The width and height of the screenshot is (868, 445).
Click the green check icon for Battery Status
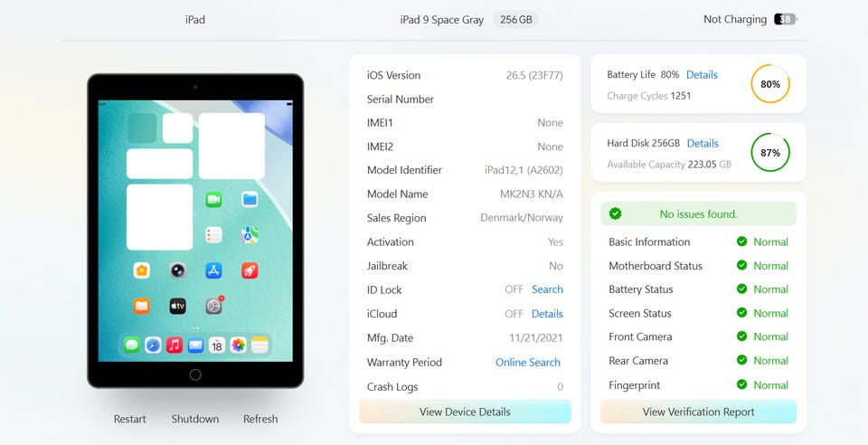point(741,289)
